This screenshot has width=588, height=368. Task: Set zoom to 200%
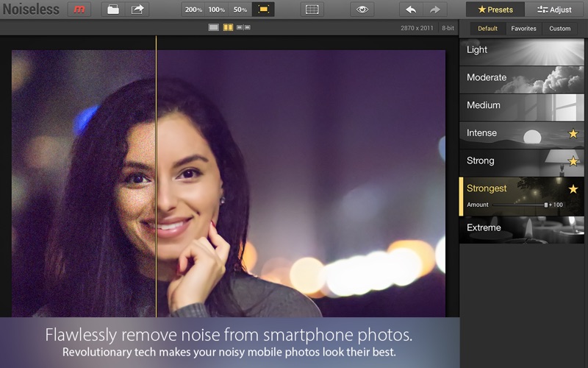[194, 10]
